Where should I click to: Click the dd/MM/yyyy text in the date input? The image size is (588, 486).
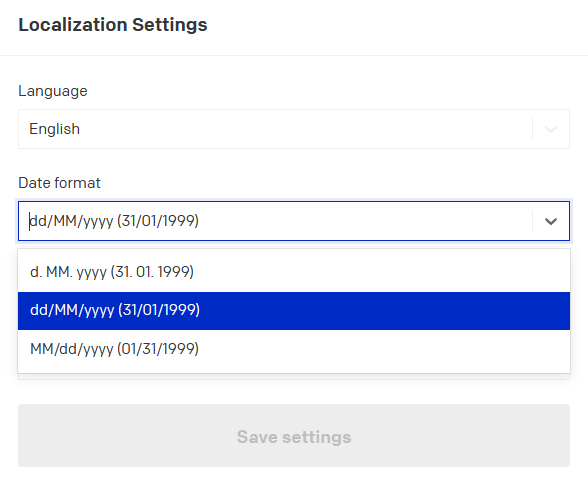coord(71,221)
